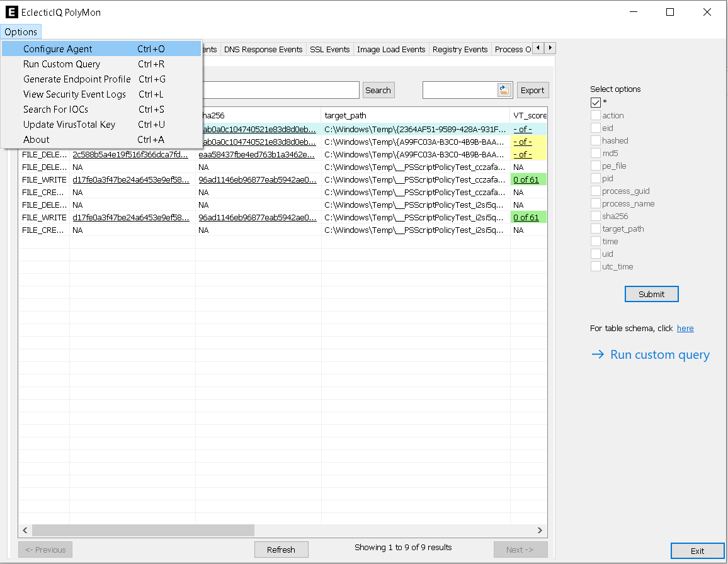The width and height of the screenshot is (728, 564).
Task: Switch to the SSL Events tab
Action: [329, 48]
